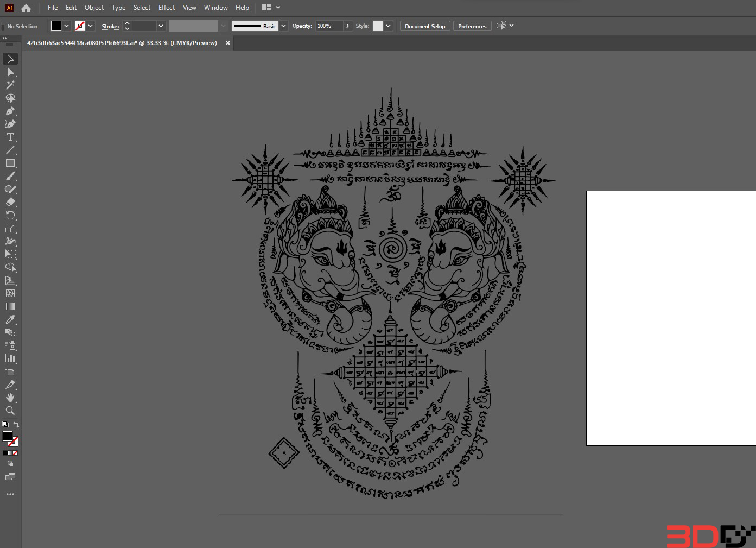Select the Selection tool arrow
Viewport: 756px width, 548px height.
(x=10, y=59)
